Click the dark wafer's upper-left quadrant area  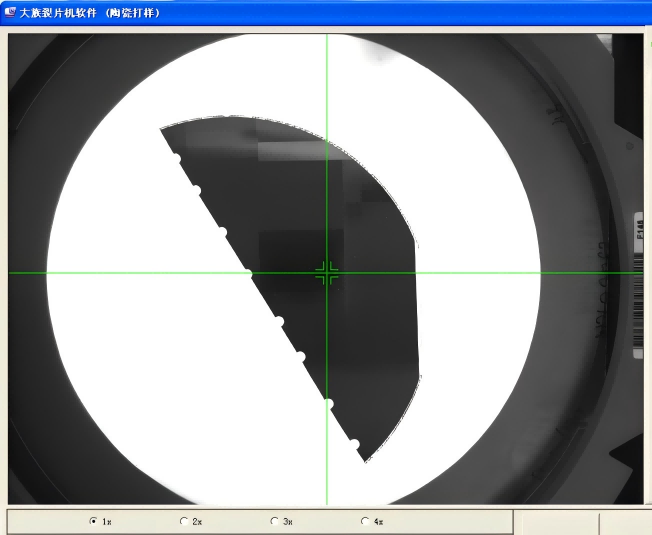pos(260,190)
